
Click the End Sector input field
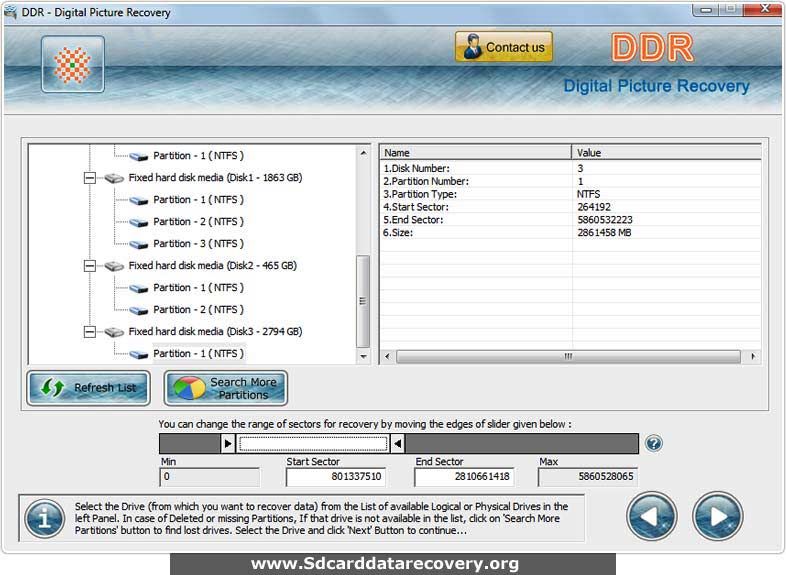point(464,477)
